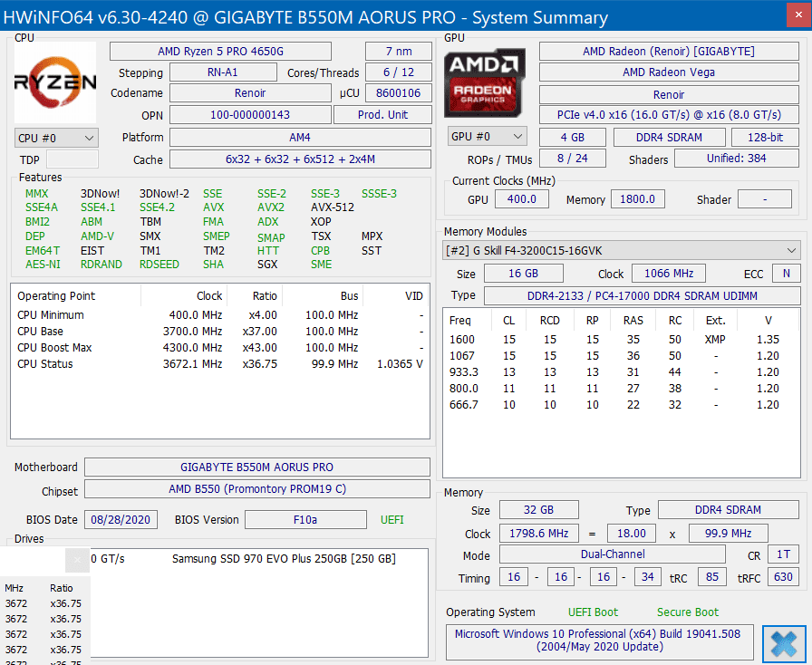Click the Dual-Channel mode field
Image resolution: width=812 pixels, height=665 pixels.
tap(612, 554)
